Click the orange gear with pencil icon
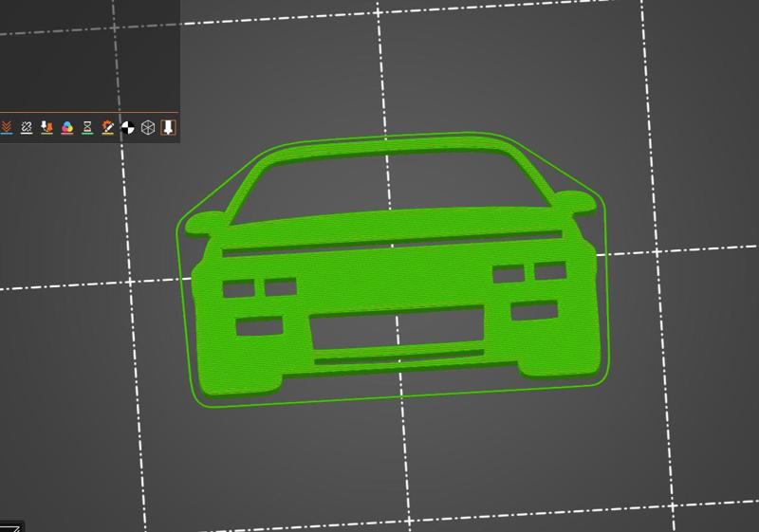 [107, 128]
